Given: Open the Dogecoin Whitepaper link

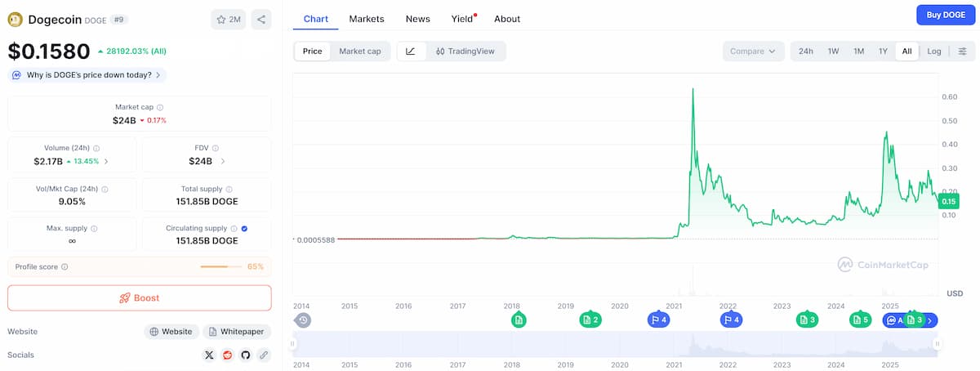Looking at the screenshot, I should (x=236, y=332).
